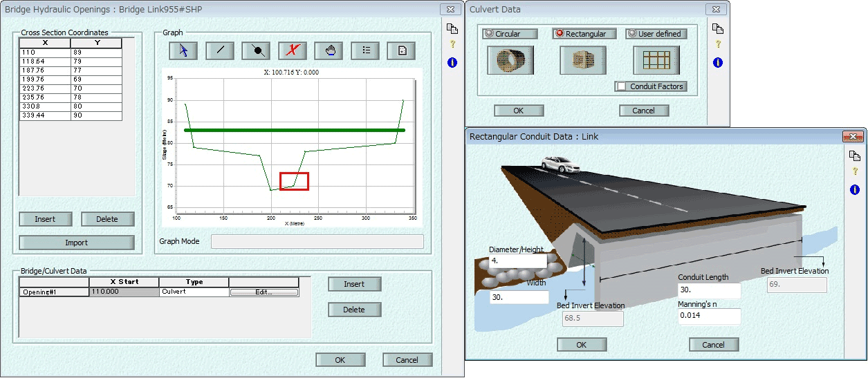Click blue info icon in Bridge Hydraulic Openings

coord(452,62)
